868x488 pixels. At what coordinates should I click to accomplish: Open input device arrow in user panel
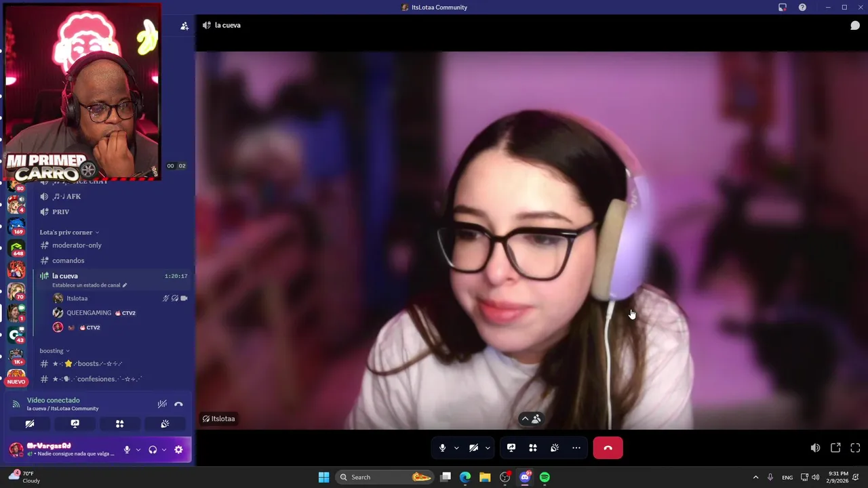click(x=138, y=449)
